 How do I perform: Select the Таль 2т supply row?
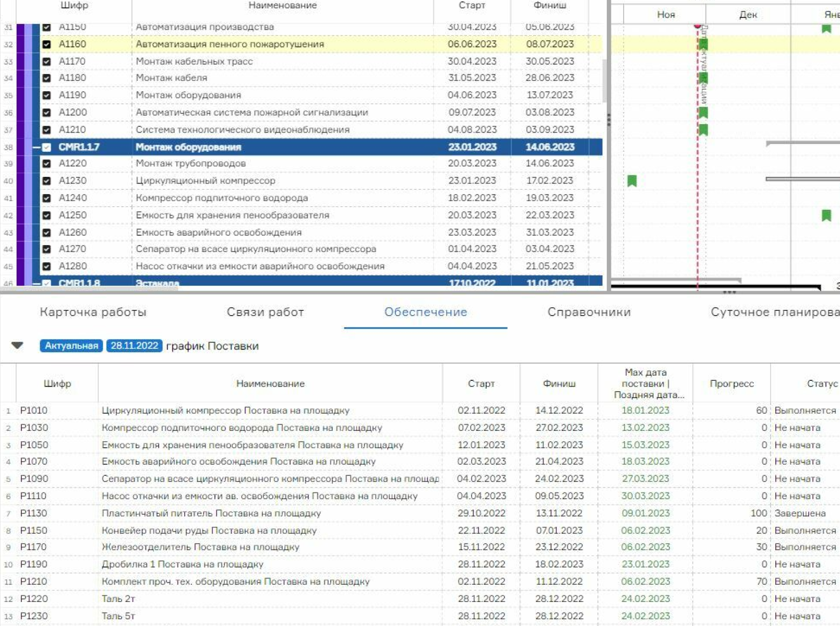420,599
